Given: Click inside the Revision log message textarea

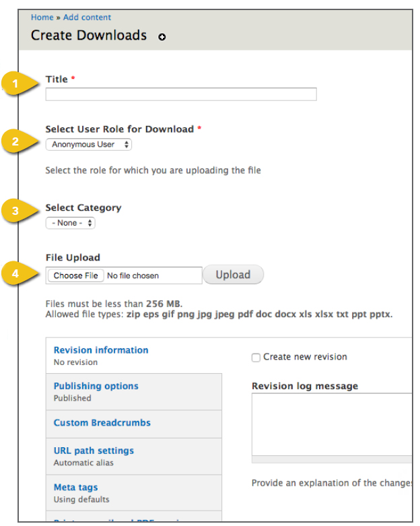Looking at the screenshot, I should click(332, 424).
